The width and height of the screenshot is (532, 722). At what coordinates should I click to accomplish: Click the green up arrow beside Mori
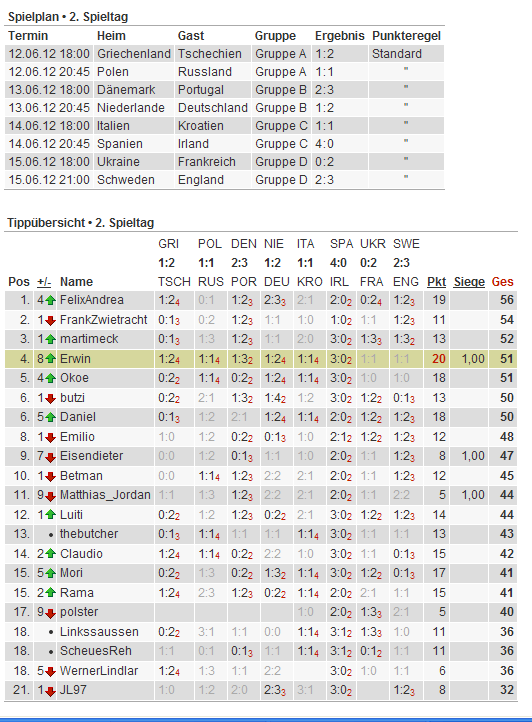click(x=50, y=573)
